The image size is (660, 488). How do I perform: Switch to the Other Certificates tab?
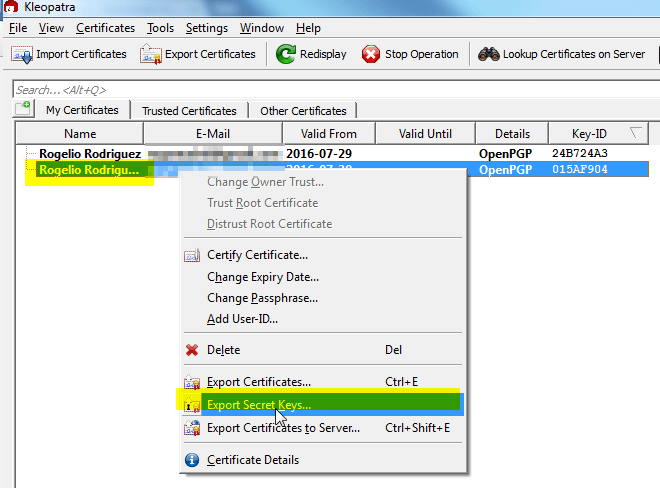pyautogui.click(x=302, y=111)
